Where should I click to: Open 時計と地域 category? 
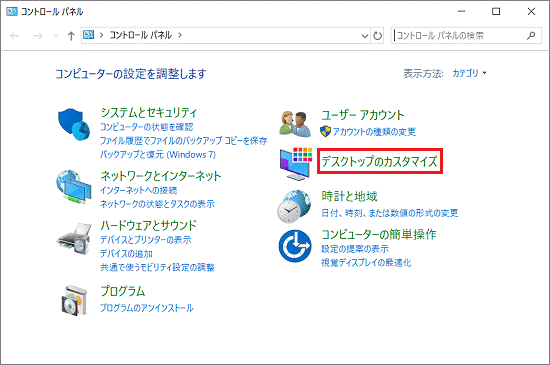coord(349,196)
